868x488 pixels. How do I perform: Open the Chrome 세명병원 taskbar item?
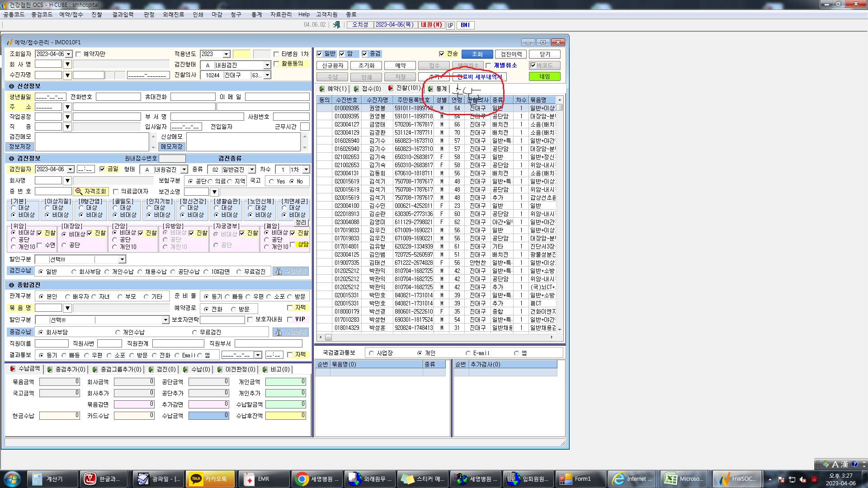318,479
